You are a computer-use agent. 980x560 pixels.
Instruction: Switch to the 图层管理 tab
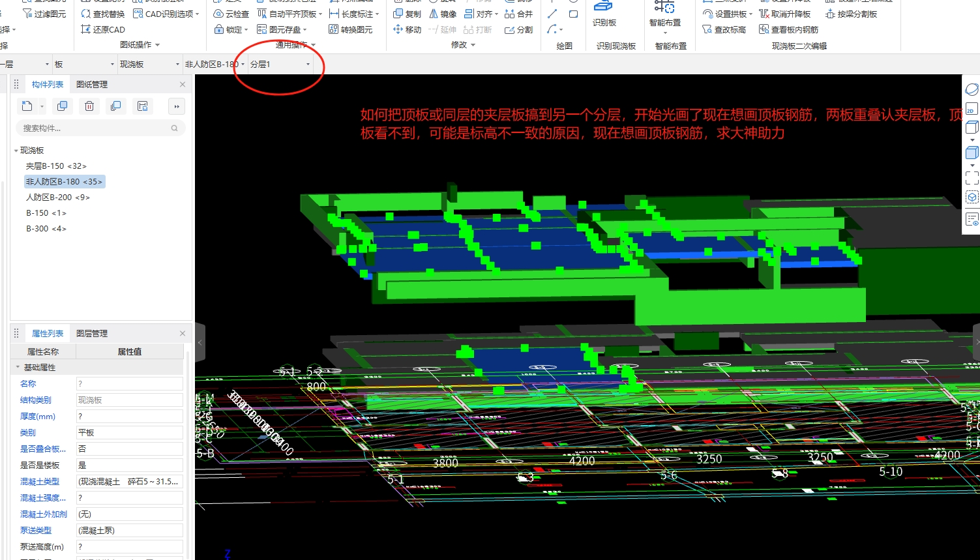point(92,333)
